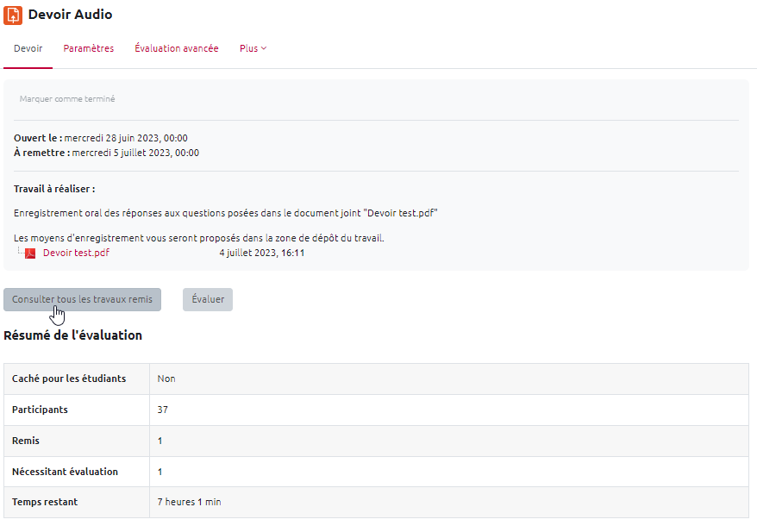Select the Caché pour les étudiants row label
Viewport: 757px width, 532px height.
(x=69, y=379)
